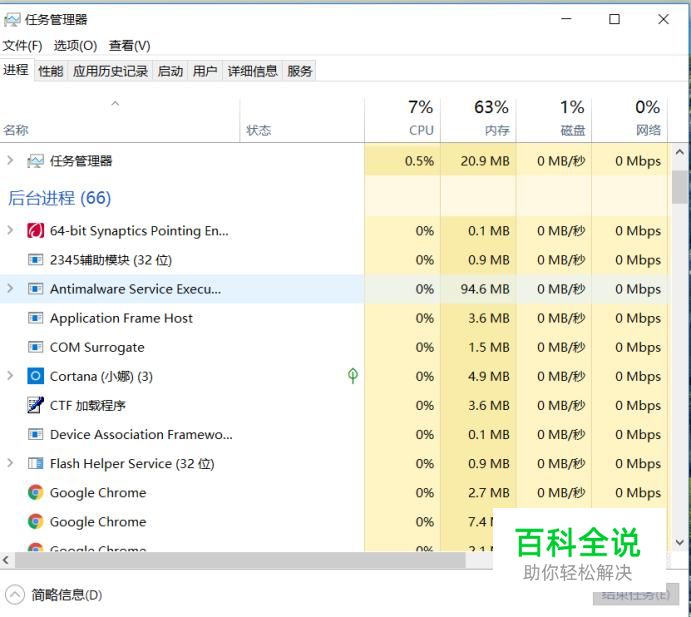Click the horizontal scrollbar thumb

coord(240,560)
